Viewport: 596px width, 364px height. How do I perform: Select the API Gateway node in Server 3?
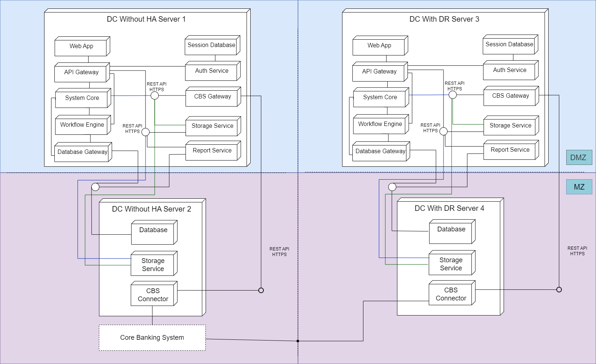pos(380,72)
